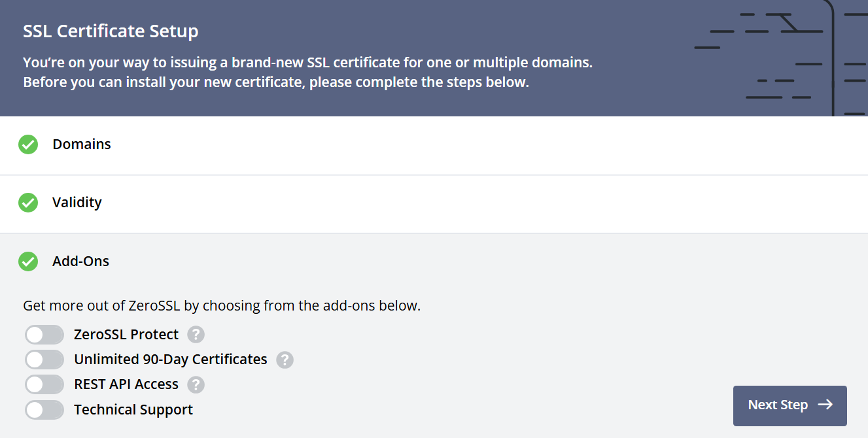868x438 pixels.
Task: Show the REST API Access help icon
Action: pos(196,384)
